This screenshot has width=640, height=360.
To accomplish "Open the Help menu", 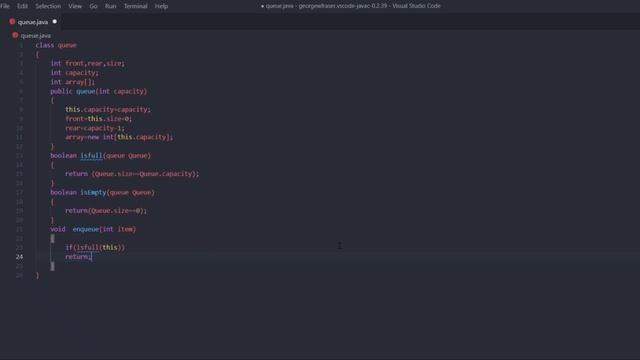I will tap(161, 6).
